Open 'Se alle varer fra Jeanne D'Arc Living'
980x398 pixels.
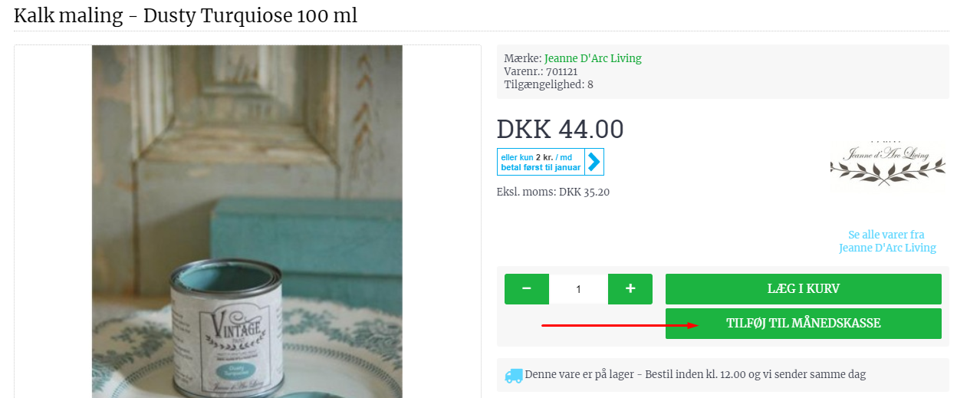tap(887, 241)
